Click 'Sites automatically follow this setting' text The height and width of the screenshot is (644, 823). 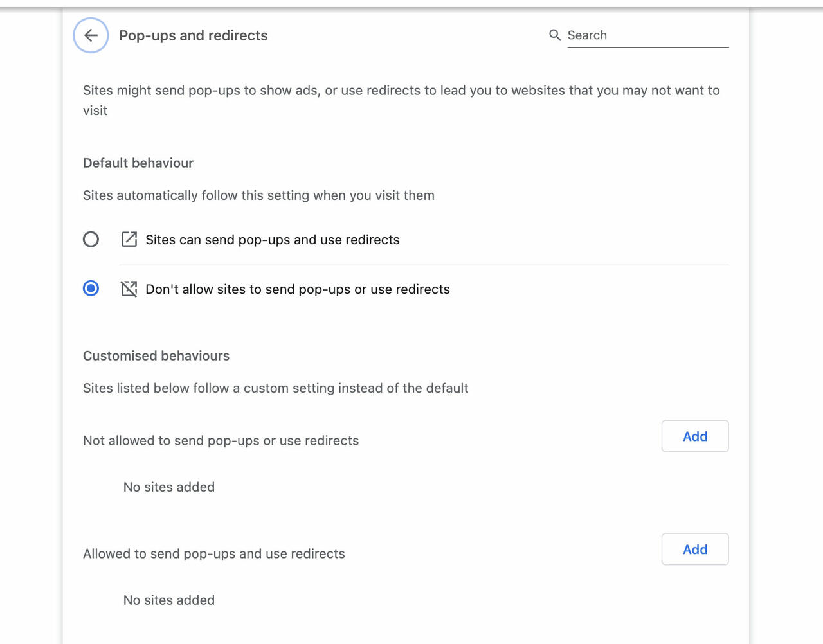click(x=258, y=195)
